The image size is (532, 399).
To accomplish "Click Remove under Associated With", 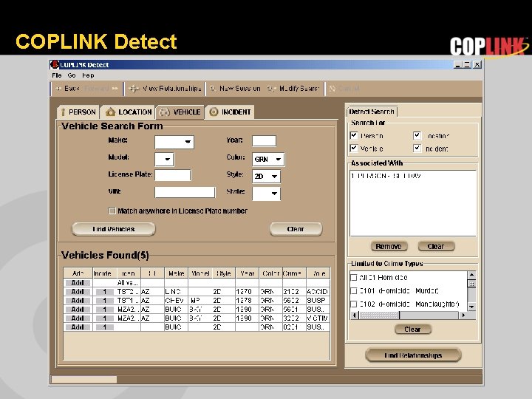I will [389, 246].
